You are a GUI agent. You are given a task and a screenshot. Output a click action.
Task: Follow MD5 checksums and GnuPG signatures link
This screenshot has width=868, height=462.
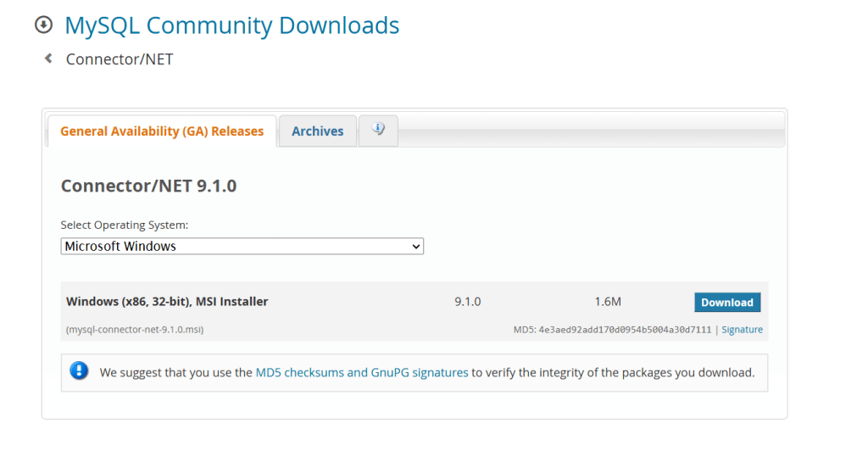[x=362, y=372]
